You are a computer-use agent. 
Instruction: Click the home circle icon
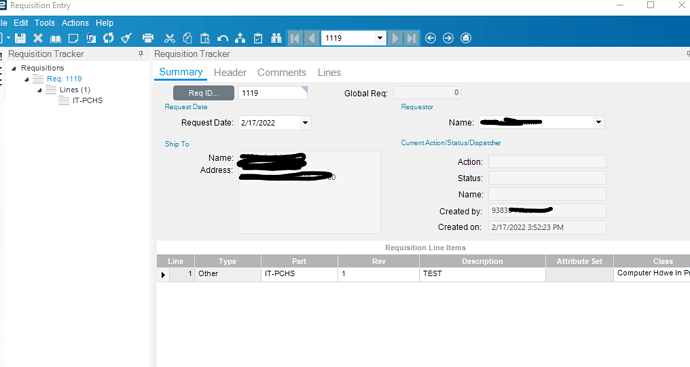[x=466, y=38]
